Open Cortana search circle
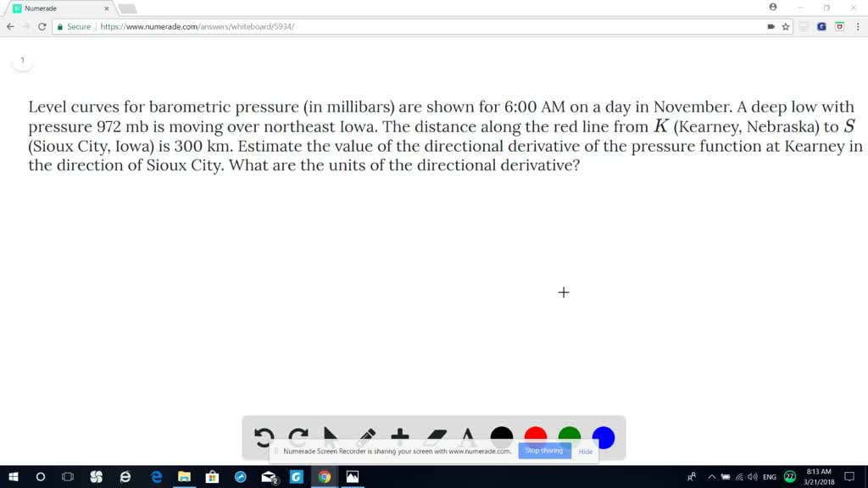 [x=41, y=476]
